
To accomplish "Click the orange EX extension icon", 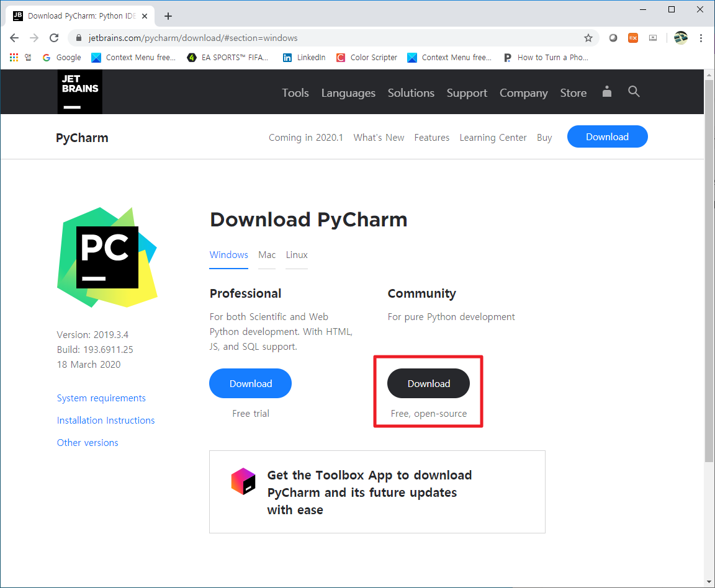I will click(x=633, y=38).
